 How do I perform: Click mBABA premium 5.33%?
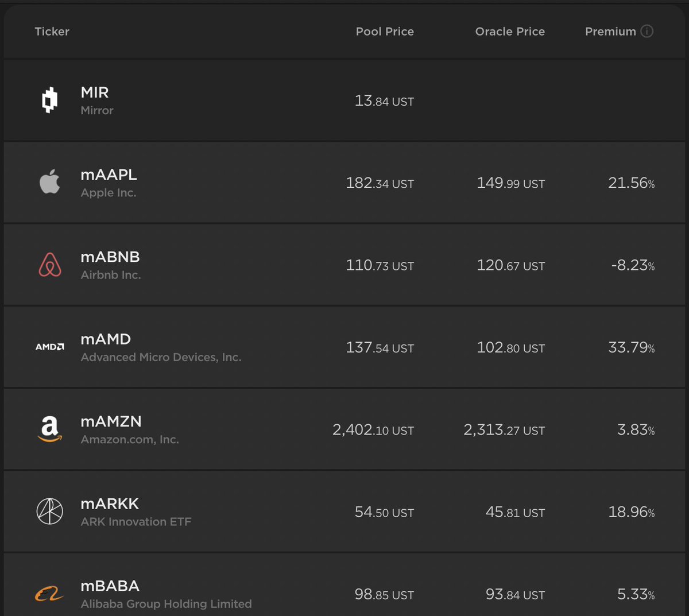636,594
